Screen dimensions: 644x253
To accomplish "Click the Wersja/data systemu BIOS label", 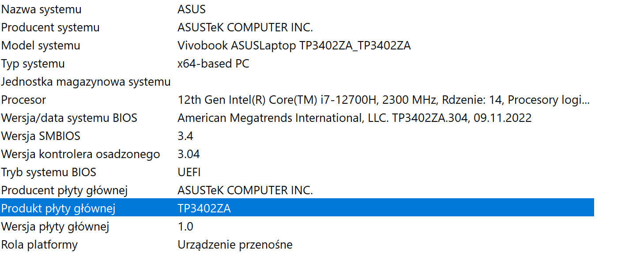I will click(x=69, y=118).
